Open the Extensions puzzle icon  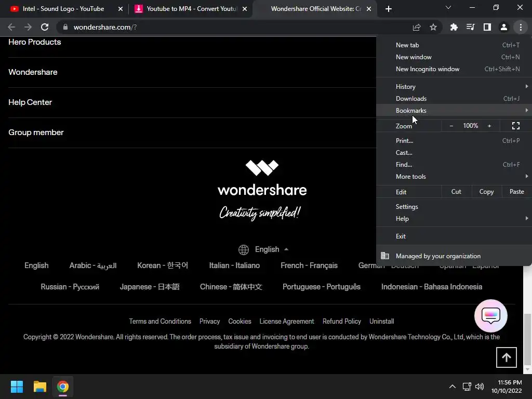454,27
